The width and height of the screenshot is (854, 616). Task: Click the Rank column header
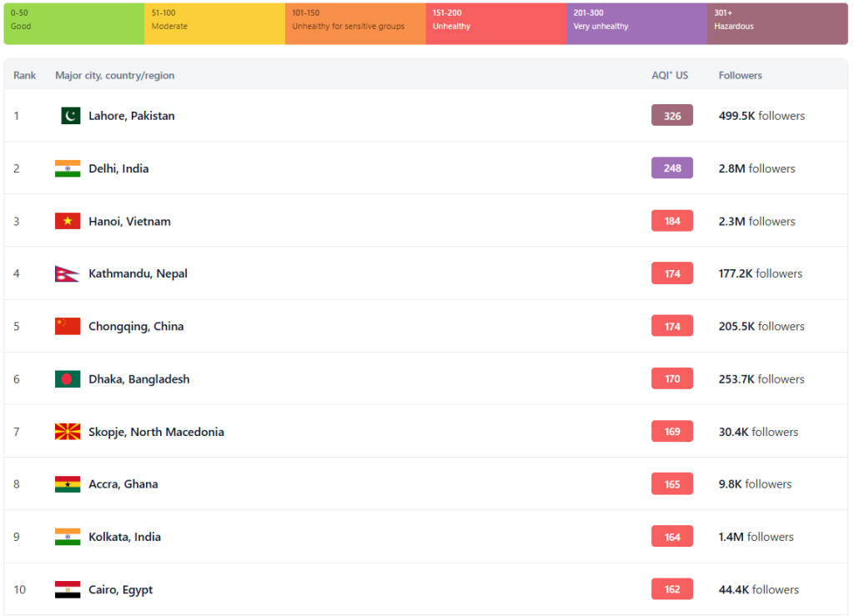(x=25, y=75)
